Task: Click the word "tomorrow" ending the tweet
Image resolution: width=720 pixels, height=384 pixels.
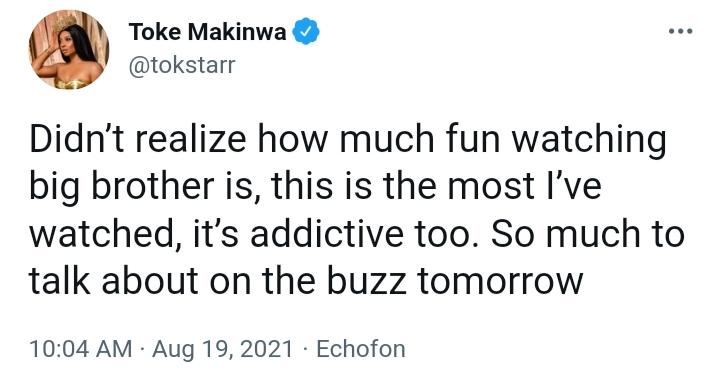Action: [500, 281]
